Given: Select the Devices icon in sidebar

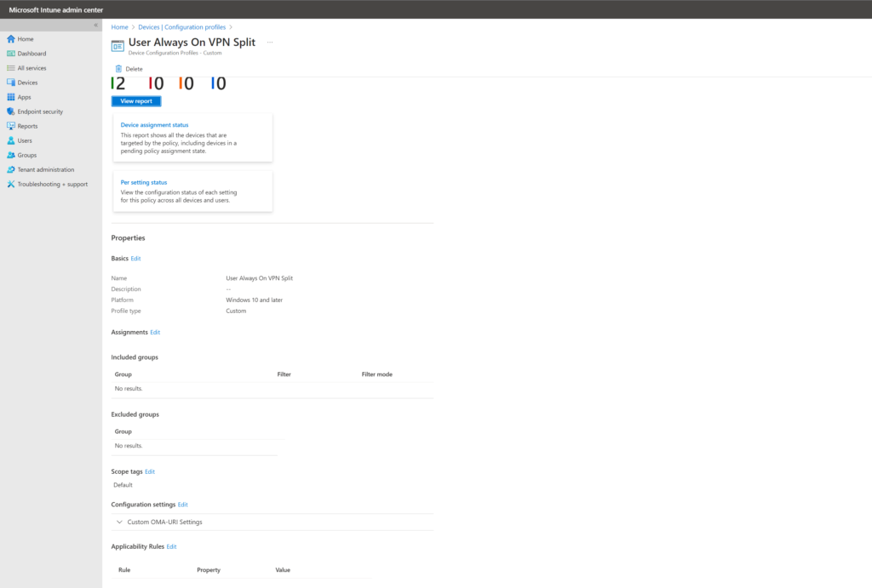Looking at the screenshot, I should coord(10,83).
